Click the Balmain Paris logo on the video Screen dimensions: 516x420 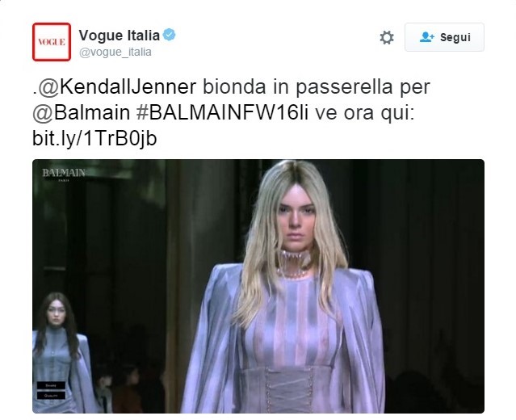click(64, 174)
